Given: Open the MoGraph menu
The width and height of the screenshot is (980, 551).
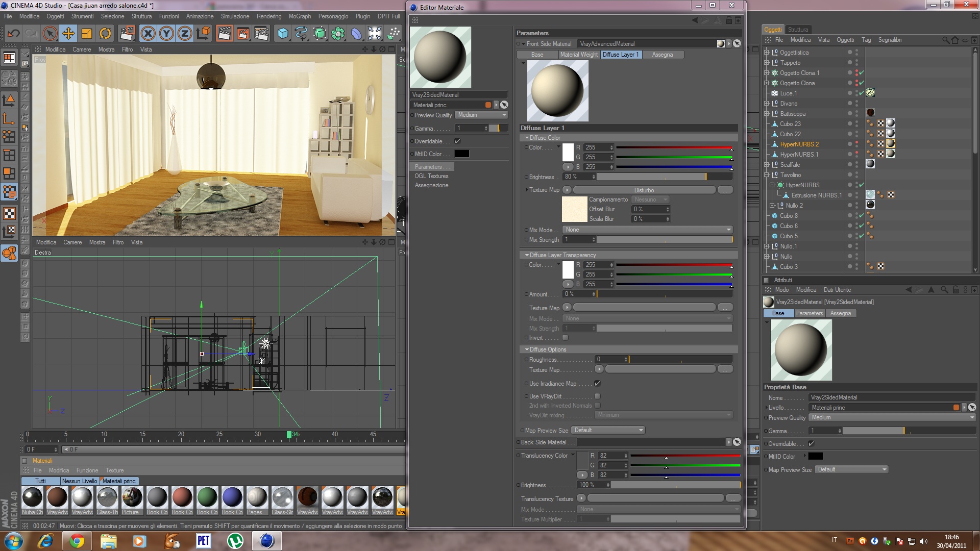Looking at the screenshot, I should (x=300, y=16).
